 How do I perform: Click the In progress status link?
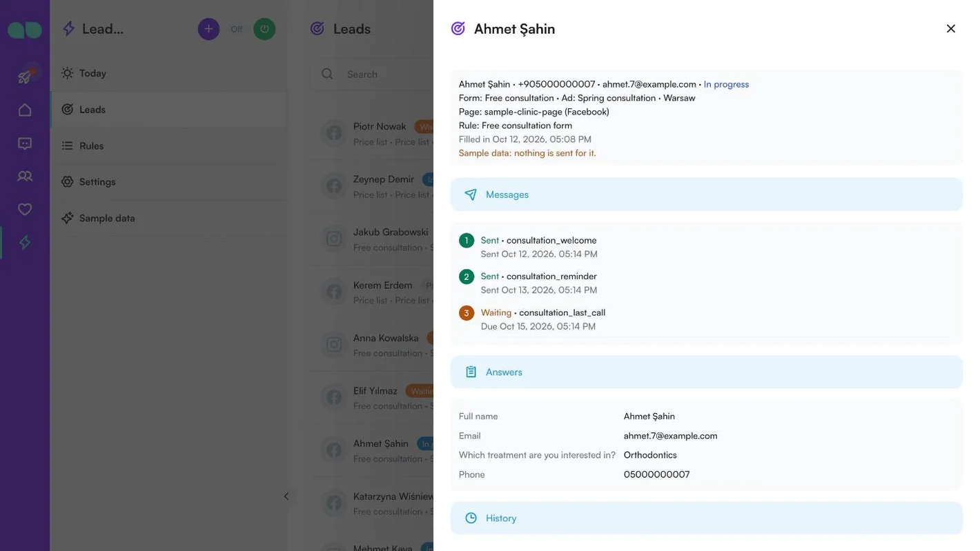pos(726,84)
